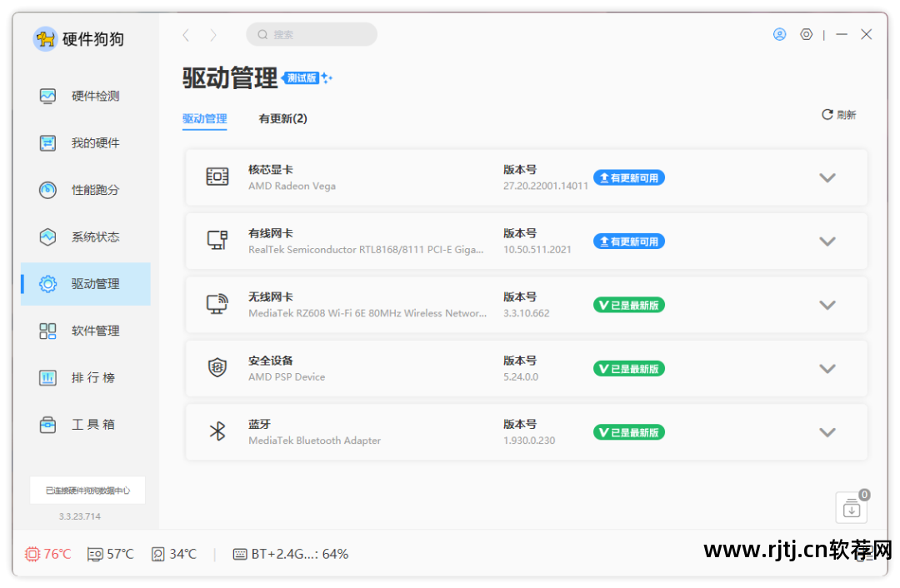Click the 软件管理 sidebar icon
Viewport: 900px width, 588px height.
click(x=48, y=331)
